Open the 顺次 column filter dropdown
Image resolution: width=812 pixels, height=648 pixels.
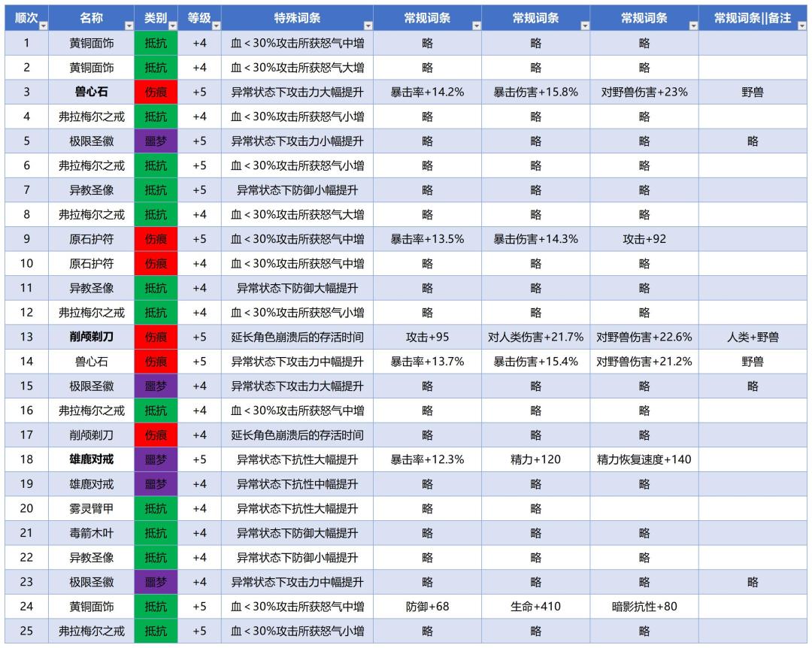[x=44, y=26]
